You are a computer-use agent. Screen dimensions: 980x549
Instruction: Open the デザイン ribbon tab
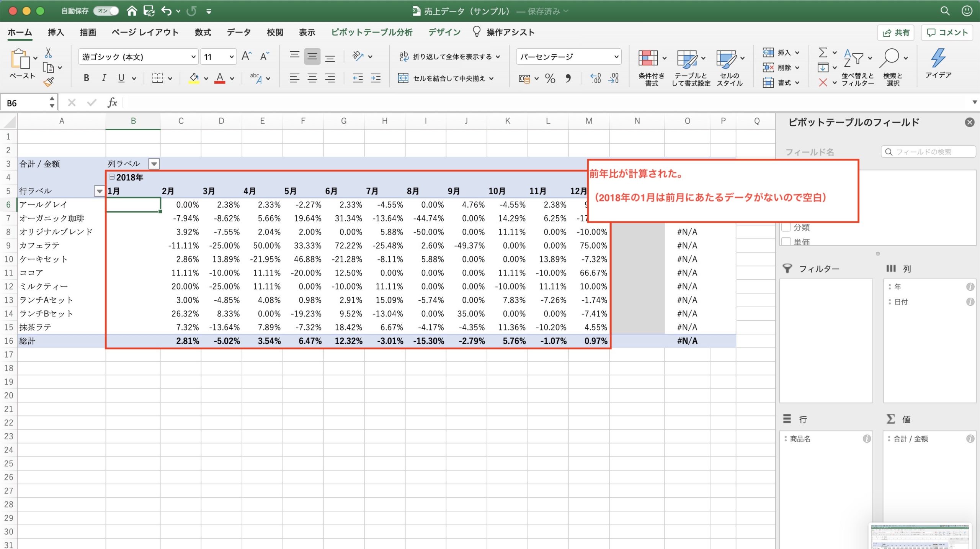(444, 32)
